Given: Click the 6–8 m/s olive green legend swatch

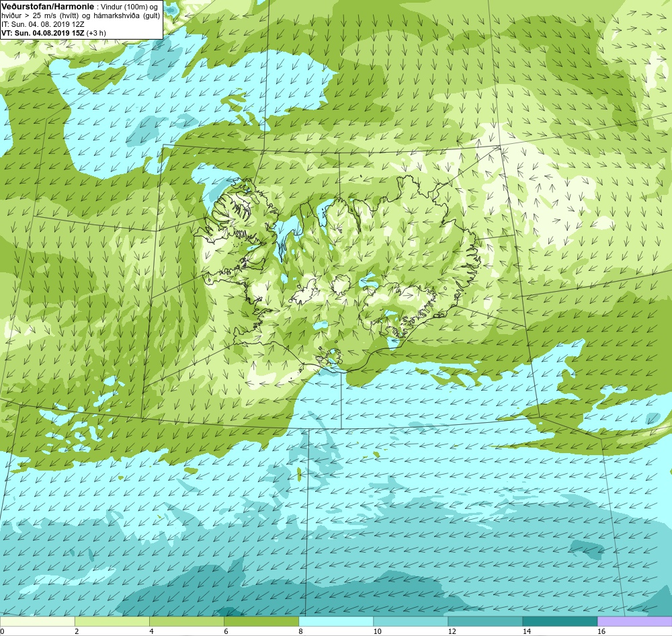Looking at the screenshot, I should tap(261, 621).
